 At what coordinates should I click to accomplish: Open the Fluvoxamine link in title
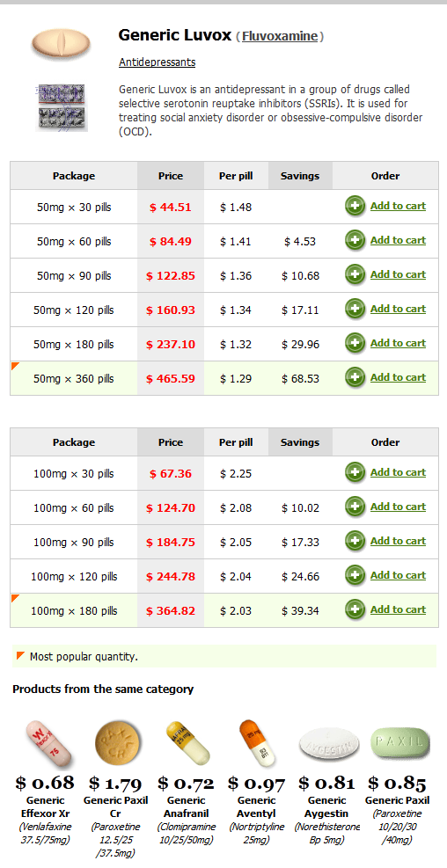280,37
